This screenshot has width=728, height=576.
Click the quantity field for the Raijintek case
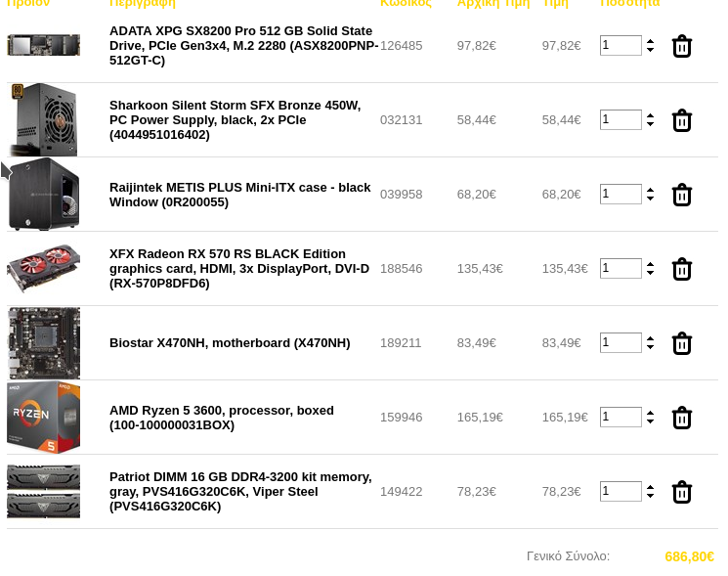point(621,194)
